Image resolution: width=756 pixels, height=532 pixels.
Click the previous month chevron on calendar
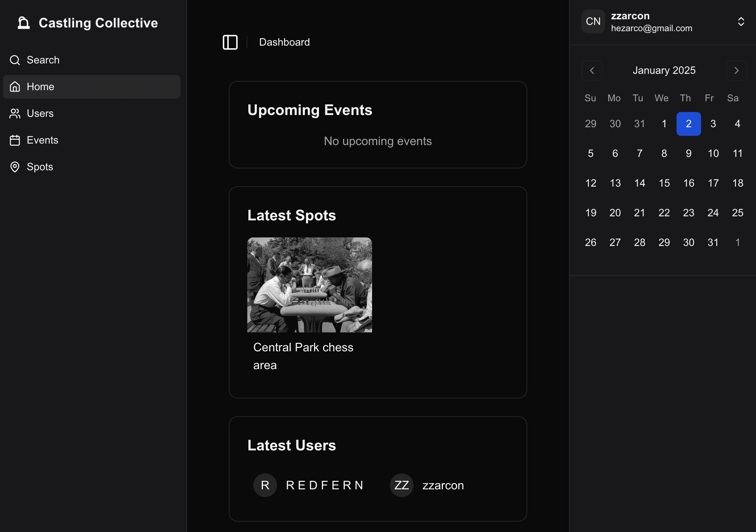[x=592, y=70]
